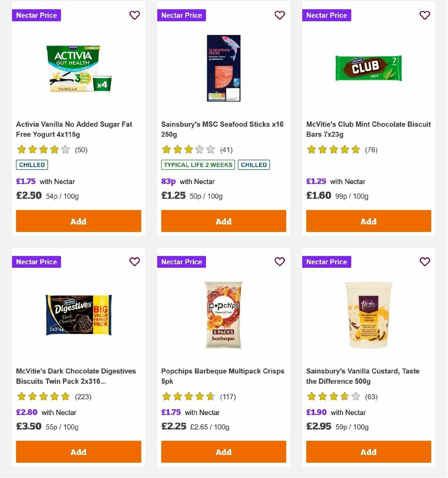Click the Vanilla Custard tub thumbnail
Screen dimensions: 448x478
coord(368,315)
